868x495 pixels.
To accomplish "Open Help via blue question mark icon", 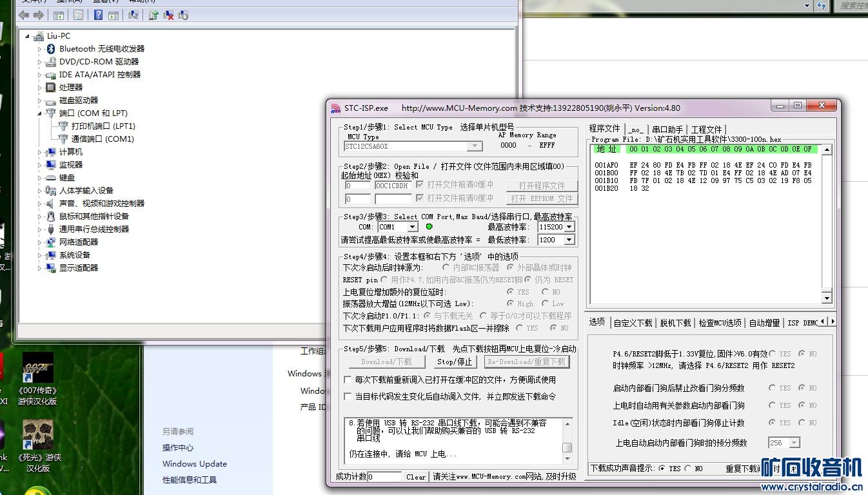I will click(99, 15).
